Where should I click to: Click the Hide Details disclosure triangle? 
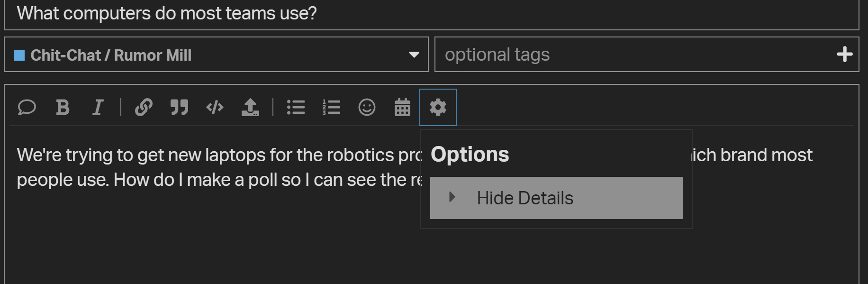point(452,197)
